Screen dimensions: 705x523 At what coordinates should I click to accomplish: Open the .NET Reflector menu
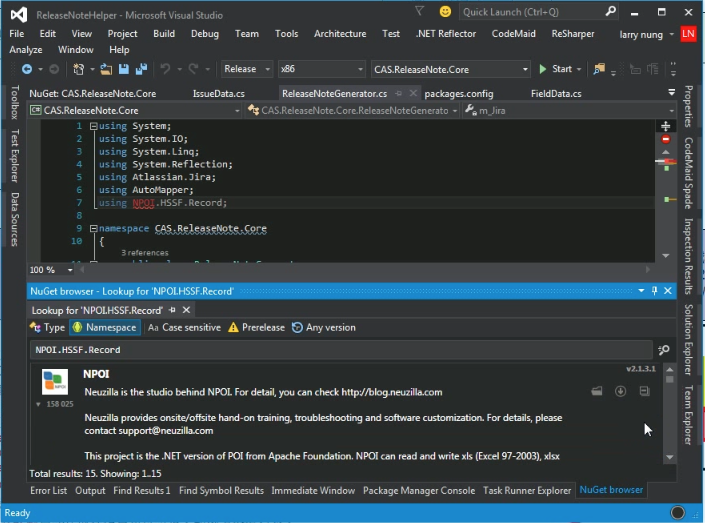click(x=446, y=34)
